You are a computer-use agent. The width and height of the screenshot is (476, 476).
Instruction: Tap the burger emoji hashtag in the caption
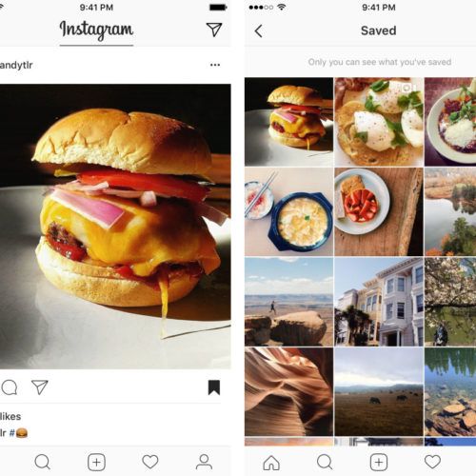coord(18,433)
